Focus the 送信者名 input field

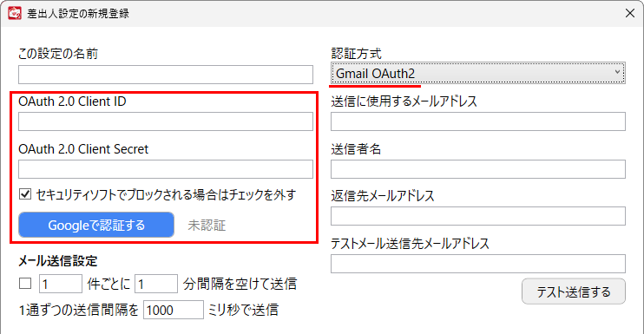click(478, 169)
